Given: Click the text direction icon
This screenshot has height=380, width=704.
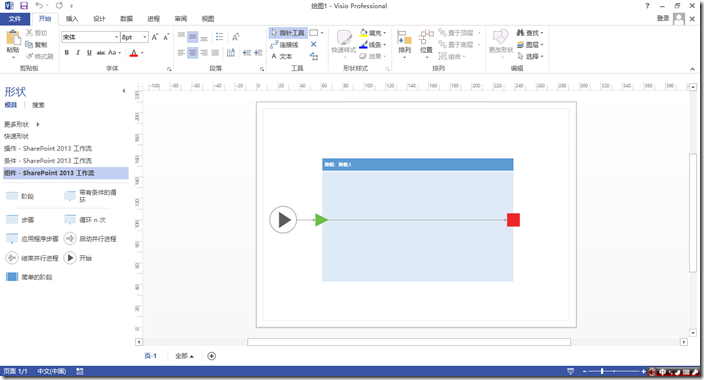Looking at the screenshot, I should [231, 53].
